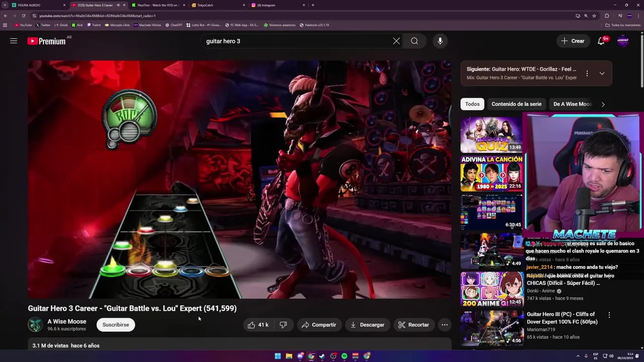Image resolution: width=644 pixels, height=362 pixels.
Task: Click the Recortar clip button
Action: pyautogui.click(x=414, y=325)
